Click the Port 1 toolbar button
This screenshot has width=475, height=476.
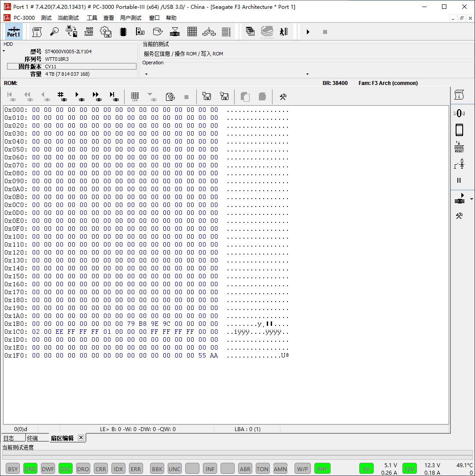[14, 32]
